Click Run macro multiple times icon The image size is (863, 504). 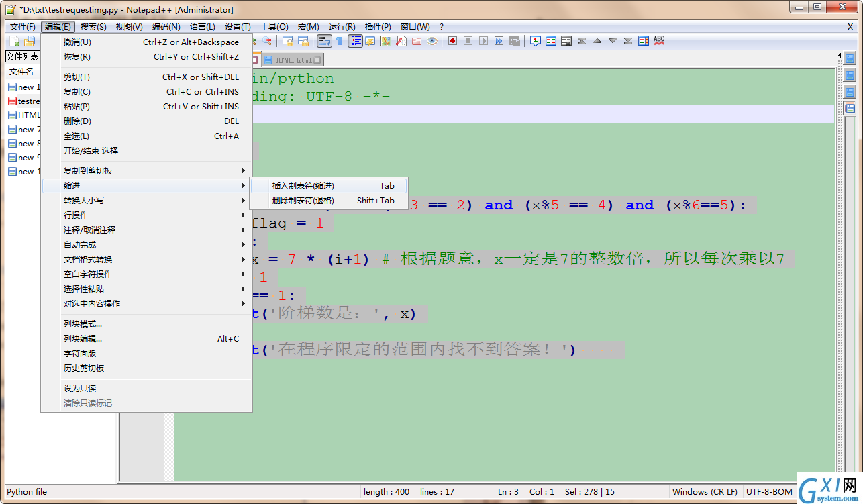(499, 41)
